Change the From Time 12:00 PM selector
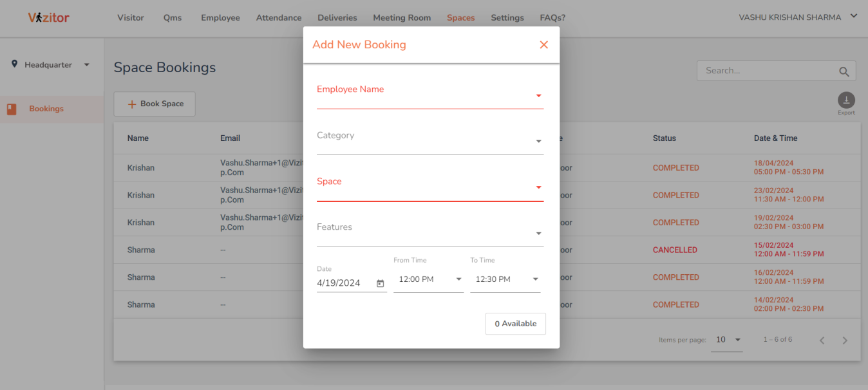This screenshot has height=390, width=868. 428,279
